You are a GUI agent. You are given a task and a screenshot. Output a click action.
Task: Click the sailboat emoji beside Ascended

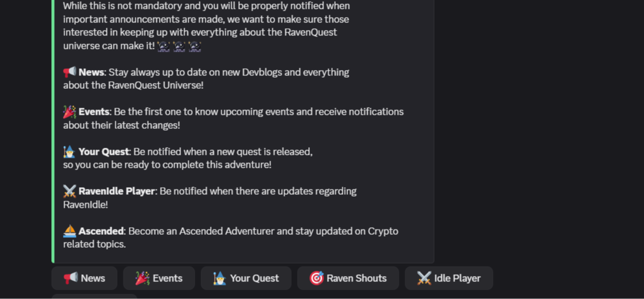(x=70, y=231)
